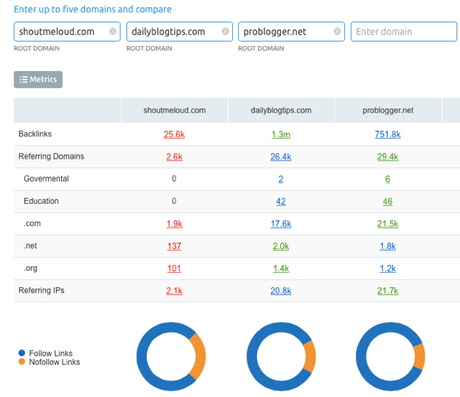The width and height of the screenshot is (460, 397).
Task: Click the dailyblogtips.com domain input
Action: 179,32
